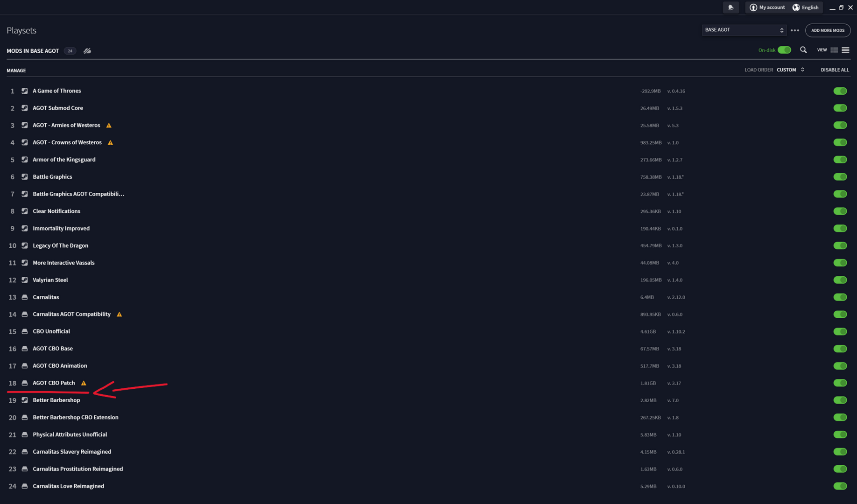The width and height of the screenshot is (857, 504).
Task: Click the MODS IN BASE AGOT heading
Action: coord(33,51)
